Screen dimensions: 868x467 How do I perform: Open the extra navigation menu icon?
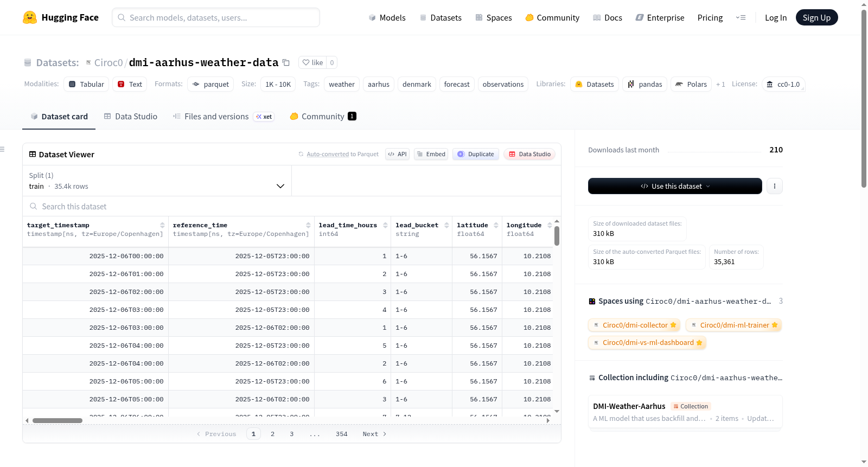741,17
